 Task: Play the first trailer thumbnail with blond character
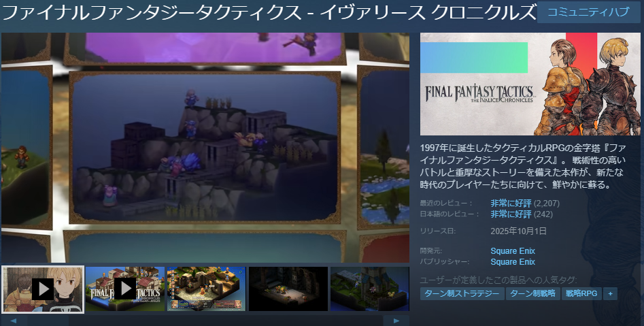[x=43, y=289]
